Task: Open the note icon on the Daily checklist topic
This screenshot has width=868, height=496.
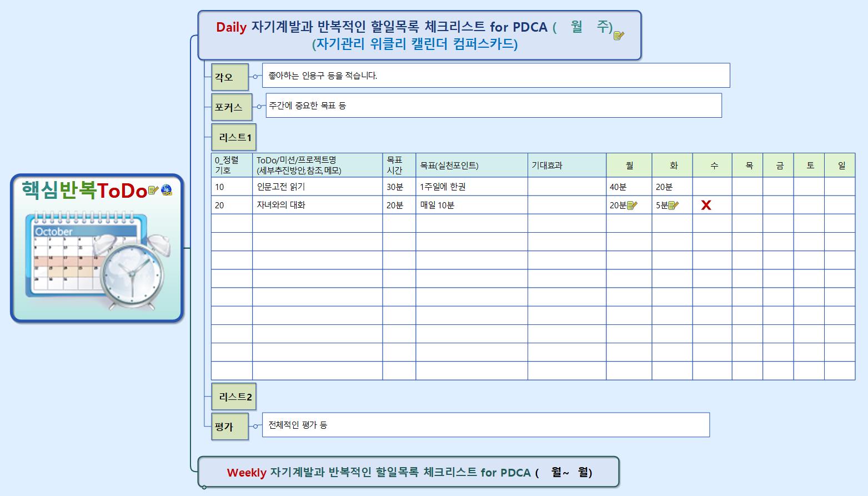Action: click(619, 36)
